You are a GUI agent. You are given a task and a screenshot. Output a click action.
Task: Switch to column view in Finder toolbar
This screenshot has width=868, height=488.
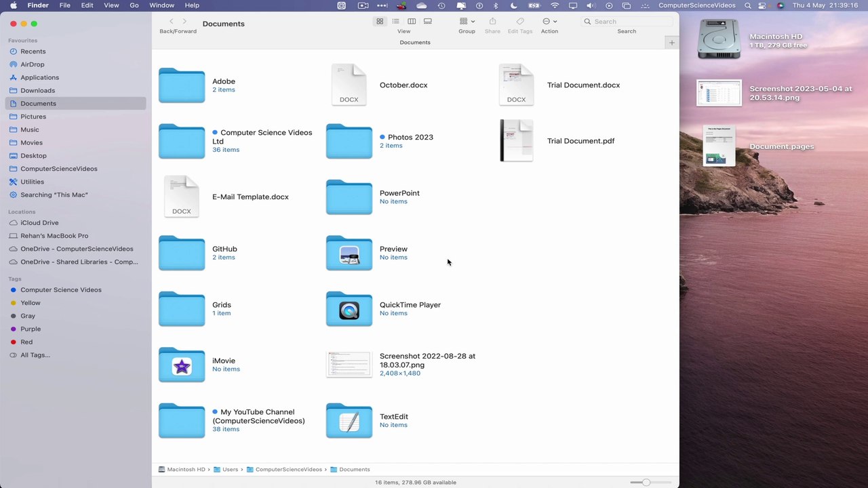click(x=412, y=22)
